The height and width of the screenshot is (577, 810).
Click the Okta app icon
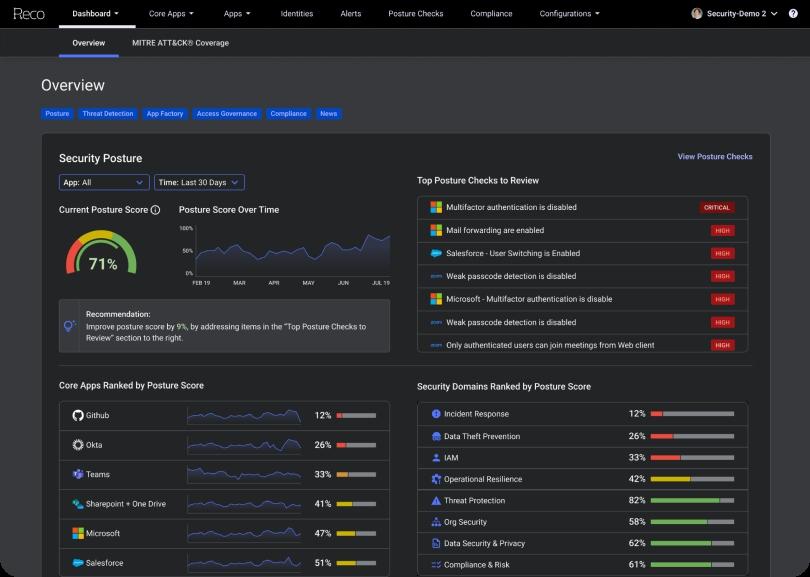tap(78, 445)
